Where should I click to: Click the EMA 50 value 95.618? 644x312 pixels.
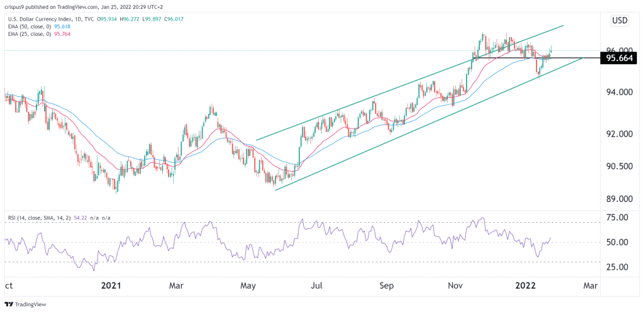pyautogui.click(x=62, y=28)
